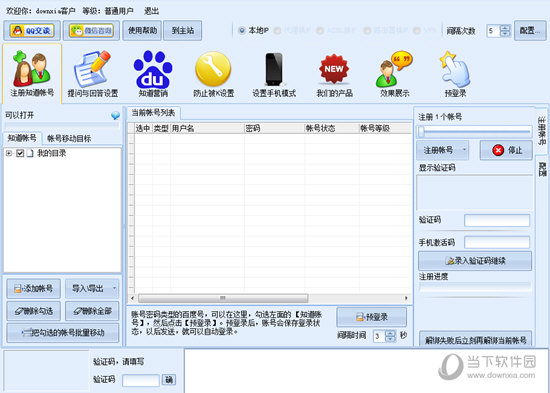Click the 预登录 button below account list
Screen dimensions: 550x393
click(x=371, y=317)
